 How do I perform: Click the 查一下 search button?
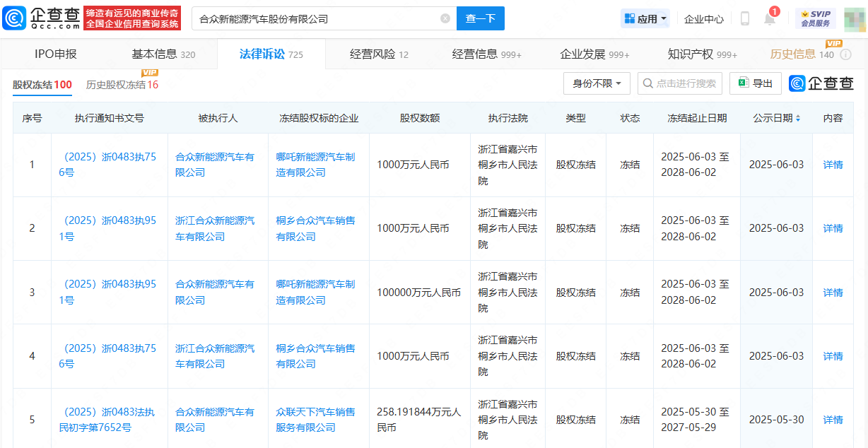point(480,18)
